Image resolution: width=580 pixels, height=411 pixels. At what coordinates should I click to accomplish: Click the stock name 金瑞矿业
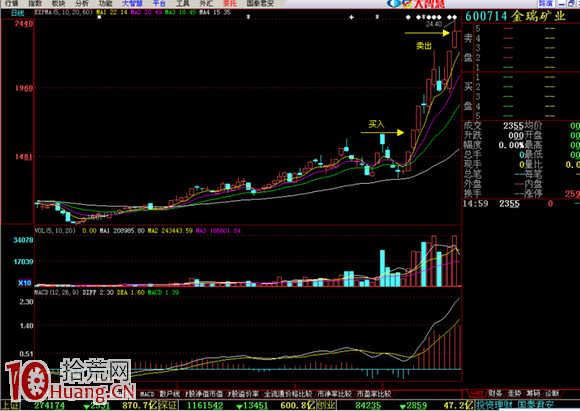(539, 16)
